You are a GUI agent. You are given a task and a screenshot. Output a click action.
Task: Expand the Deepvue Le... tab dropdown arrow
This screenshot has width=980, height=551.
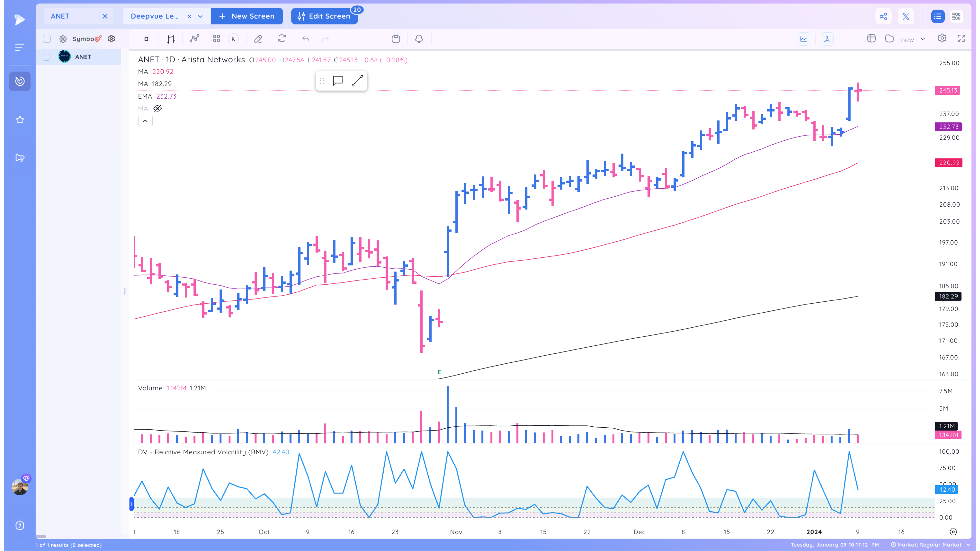200,16
